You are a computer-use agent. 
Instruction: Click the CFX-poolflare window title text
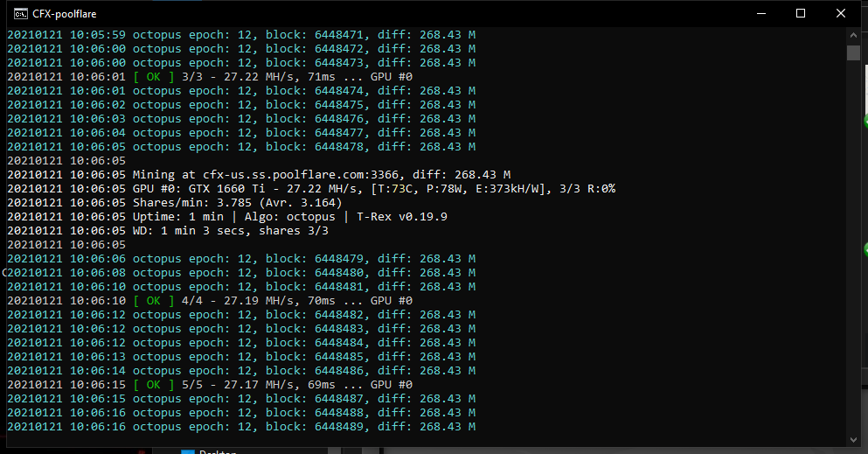pos(64,14)
